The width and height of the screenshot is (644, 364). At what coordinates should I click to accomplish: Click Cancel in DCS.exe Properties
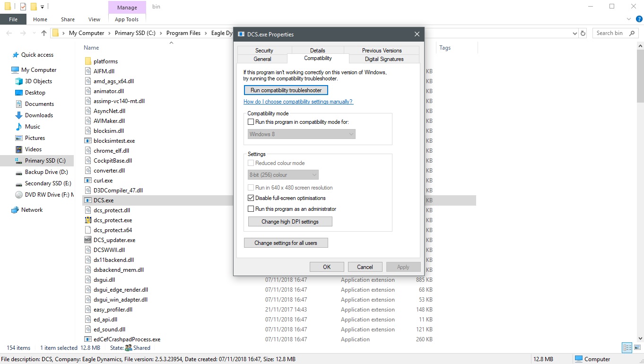click(x=365, y=267)
